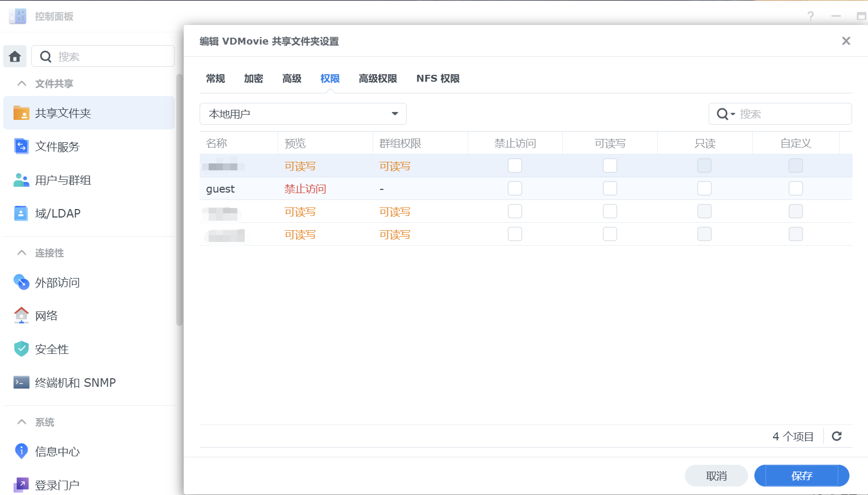Click the refresh icon next to 4 个项目

(x=837, y=436)
